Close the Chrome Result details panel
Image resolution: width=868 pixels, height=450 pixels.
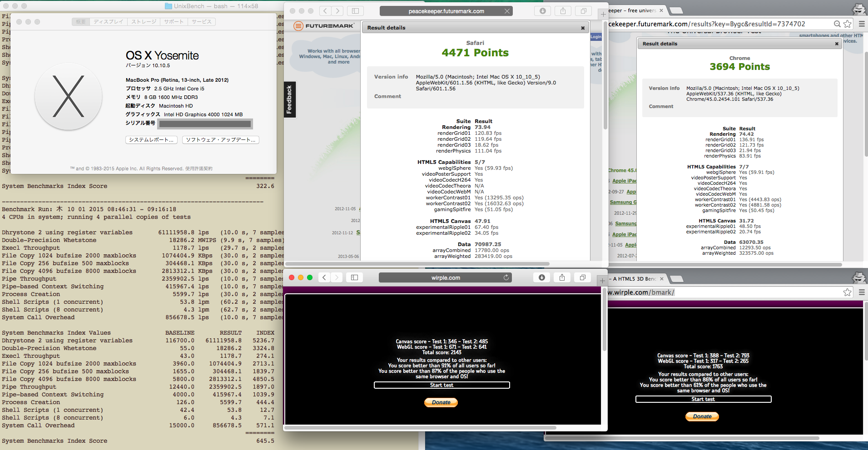pyautogui.click(x=837, y=44)
